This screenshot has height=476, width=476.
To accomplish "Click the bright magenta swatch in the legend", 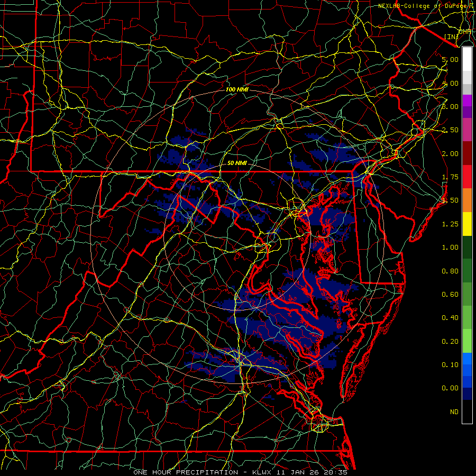I will 467,100.
